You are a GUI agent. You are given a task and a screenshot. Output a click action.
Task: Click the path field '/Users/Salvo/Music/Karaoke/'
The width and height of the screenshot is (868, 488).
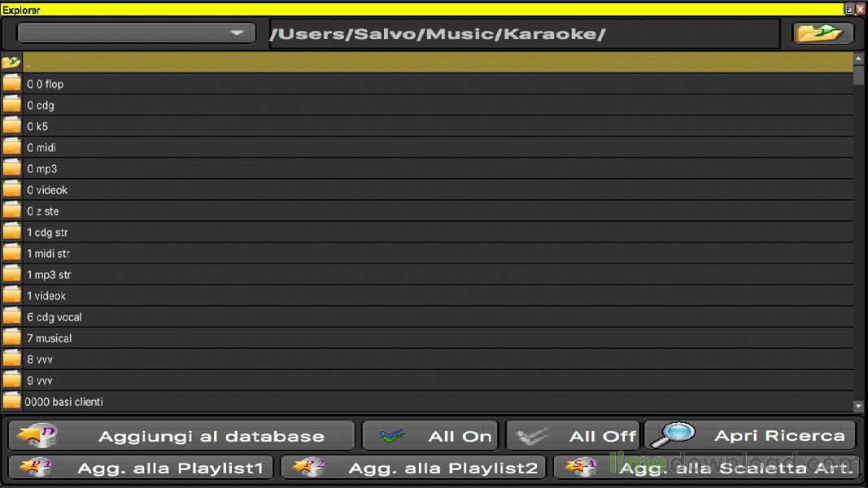[524, 33]
